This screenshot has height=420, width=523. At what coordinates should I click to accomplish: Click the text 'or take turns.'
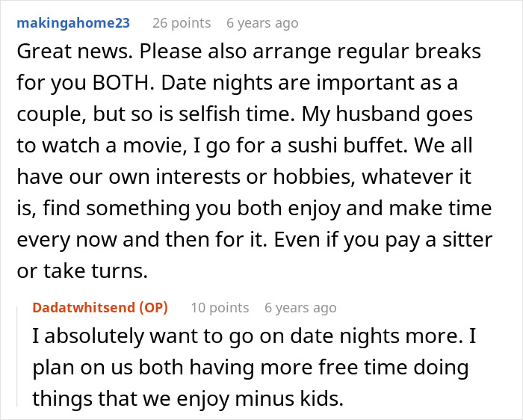click(x=82, y=271)
